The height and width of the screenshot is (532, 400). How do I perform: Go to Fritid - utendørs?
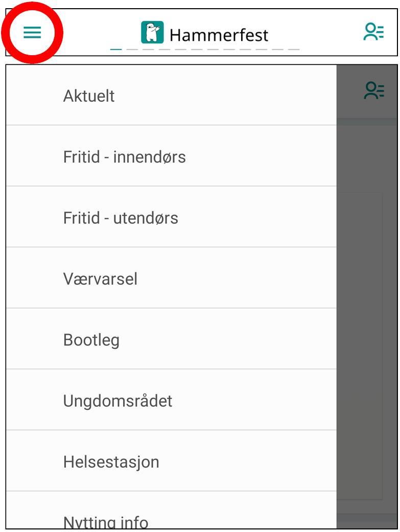pyautogui.click(x=171, y=217)
